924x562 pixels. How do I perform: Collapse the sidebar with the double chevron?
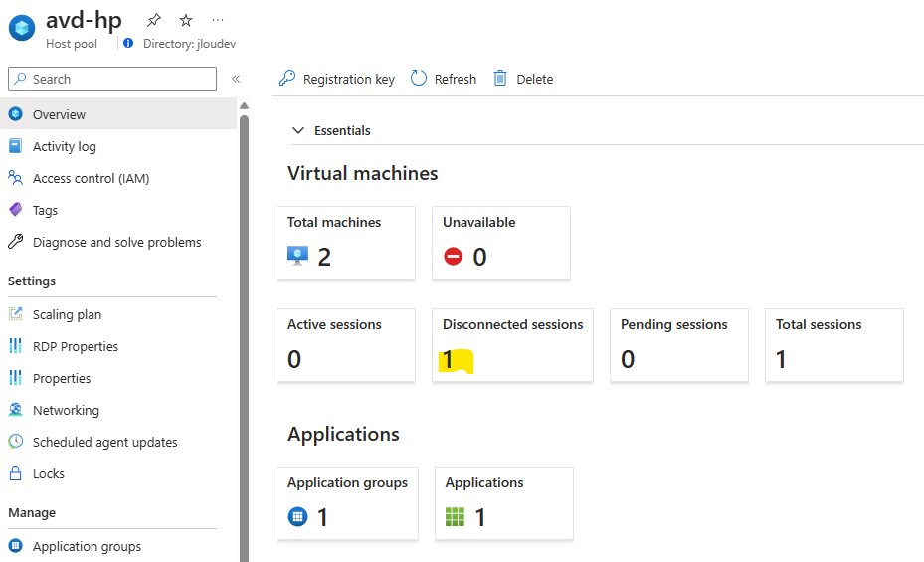click(236, 79)
